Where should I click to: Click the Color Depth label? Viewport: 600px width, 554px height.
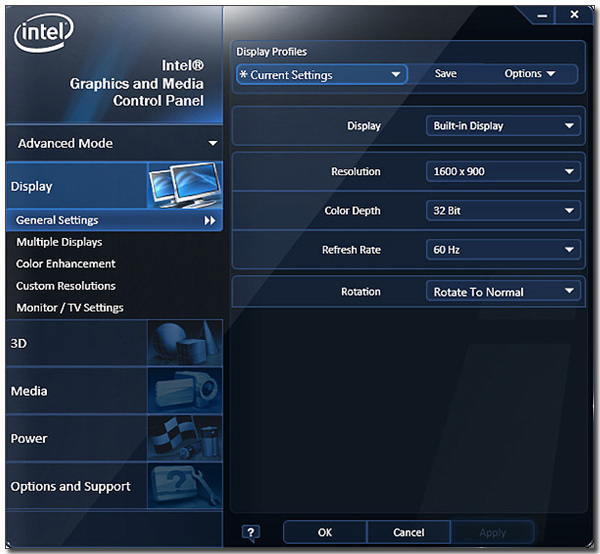click(352, 211)
